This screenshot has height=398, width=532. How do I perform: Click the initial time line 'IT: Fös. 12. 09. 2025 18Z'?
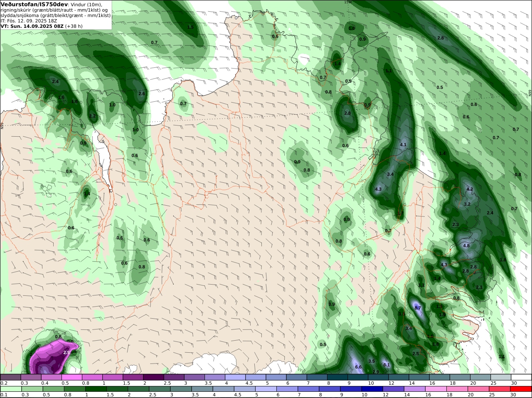click(x=29, y=20)
